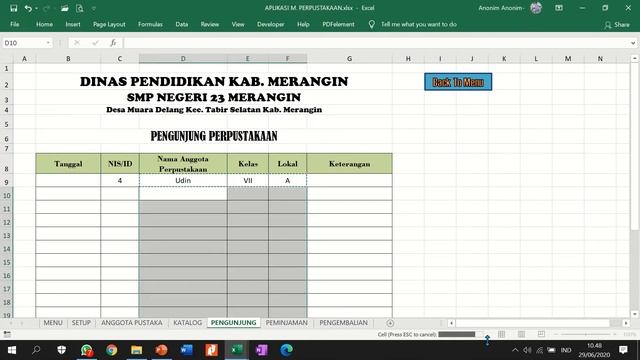640x360 pixels.
Task: Click the Enter checkmark icon in formula bar
Action: (x=95, y=43)
